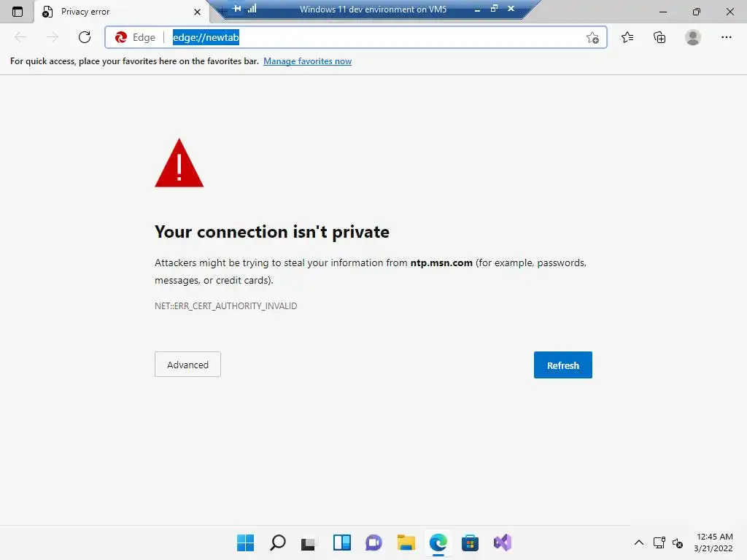Reload the page with toolbar refresh icon
The image size is (747, 560).
click(x=85, y=37)
